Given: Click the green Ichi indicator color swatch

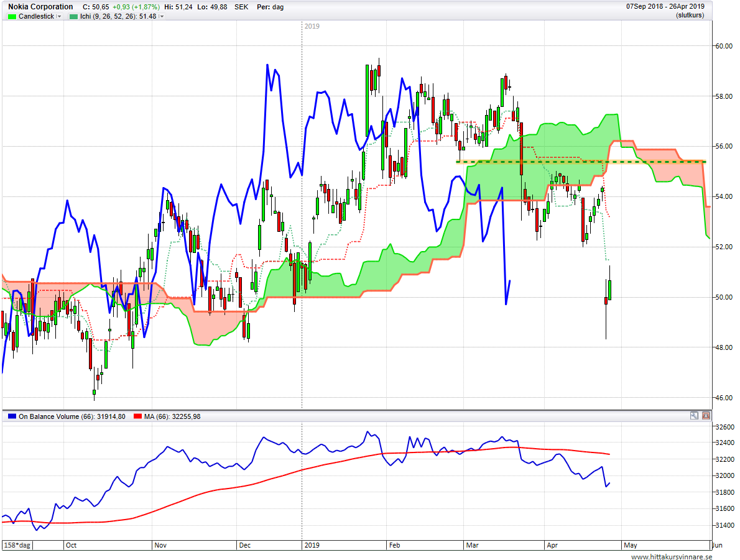Looking at the screenshot, I should coord(73,17).
